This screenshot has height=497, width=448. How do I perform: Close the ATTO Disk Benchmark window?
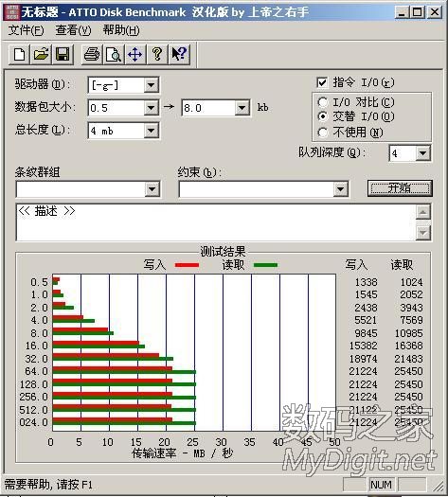pyautogui.click(x=435, y=12)
